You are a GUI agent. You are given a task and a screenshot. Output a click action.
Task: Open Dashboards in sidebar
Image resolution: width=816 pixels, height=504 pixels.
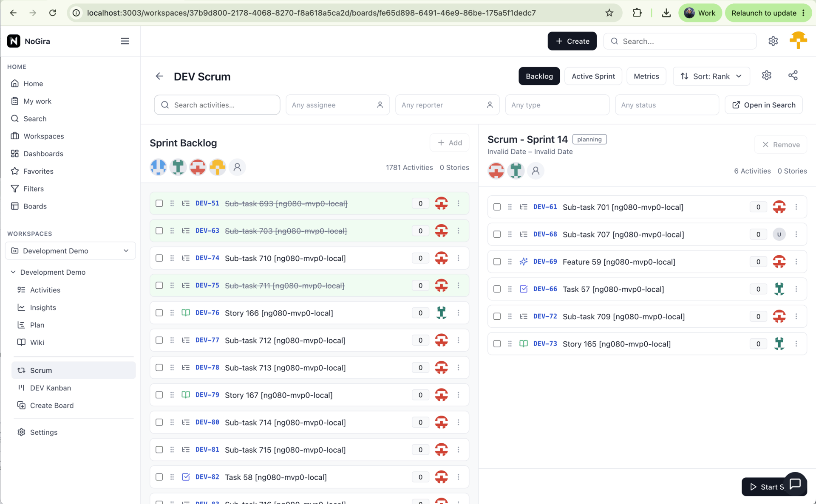click(43, 154)
